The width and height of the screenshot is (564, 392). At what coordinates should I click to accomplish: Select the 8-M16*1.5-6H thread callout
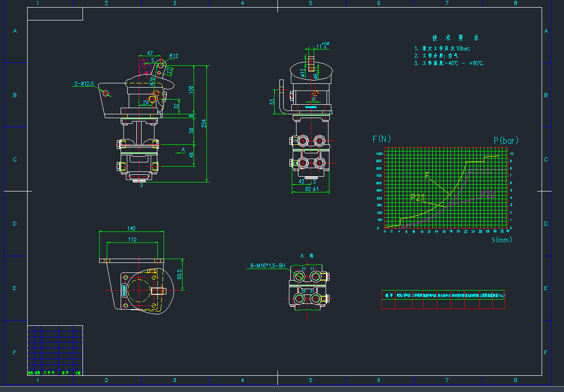[x=267, y=266]
